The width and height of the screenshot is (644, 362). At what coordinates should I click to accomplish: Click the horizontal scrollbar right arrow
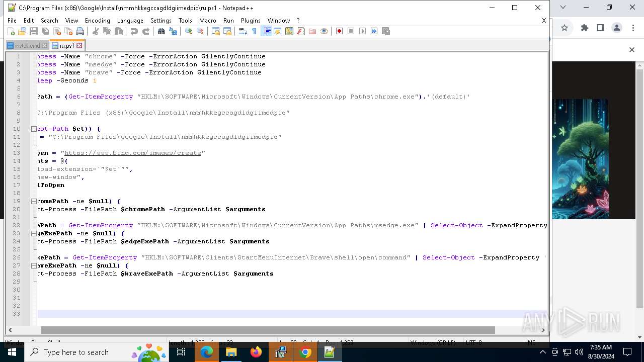click(543, 330)
